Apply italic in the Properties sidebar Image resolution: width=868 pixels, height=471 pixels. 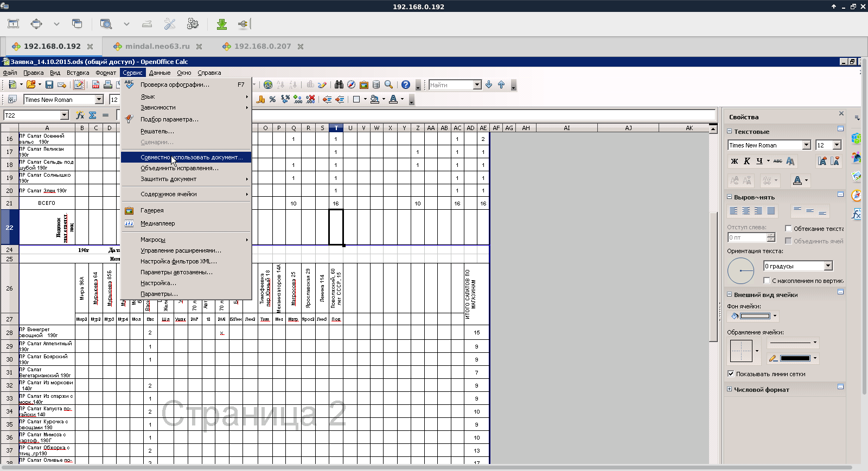pyautogui.click(x=747, y=161)
